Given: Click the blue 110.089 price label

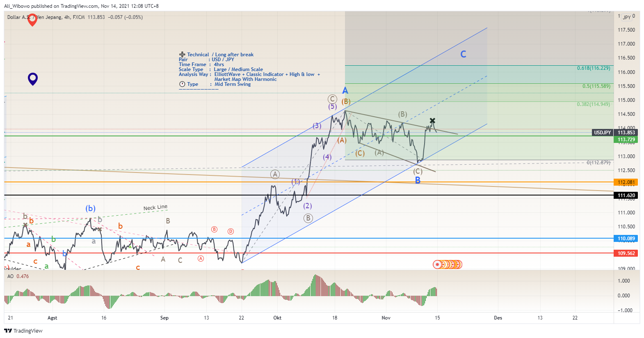Looking at the screenshot, I should (626, 239).
